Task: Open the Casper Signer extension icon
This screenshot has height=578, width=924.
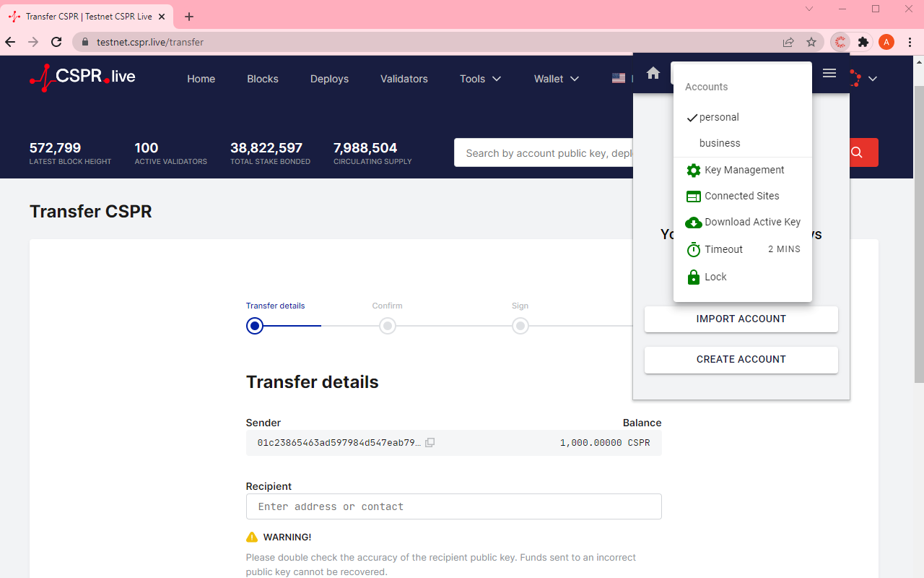Action: pos(840,42)
